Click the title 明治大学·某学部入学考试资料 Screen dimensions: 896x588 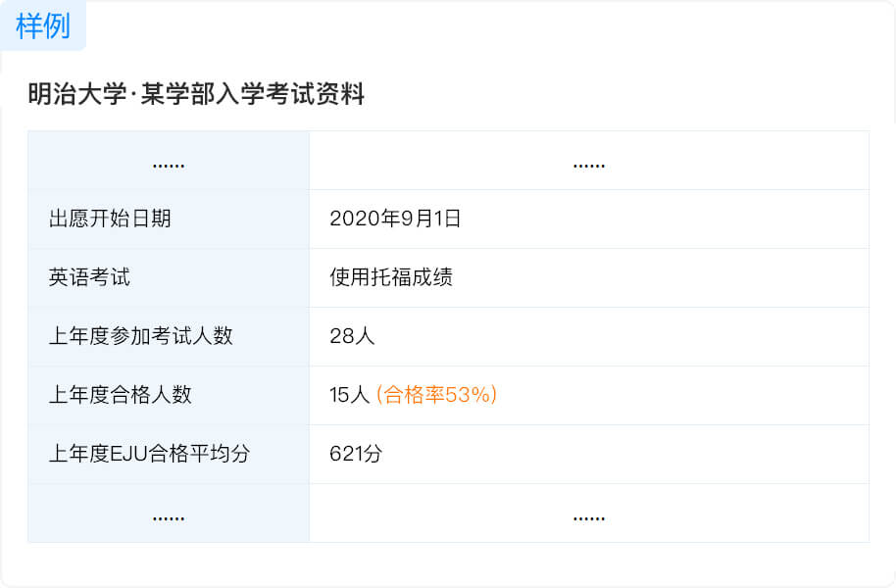tap(196, 95)
